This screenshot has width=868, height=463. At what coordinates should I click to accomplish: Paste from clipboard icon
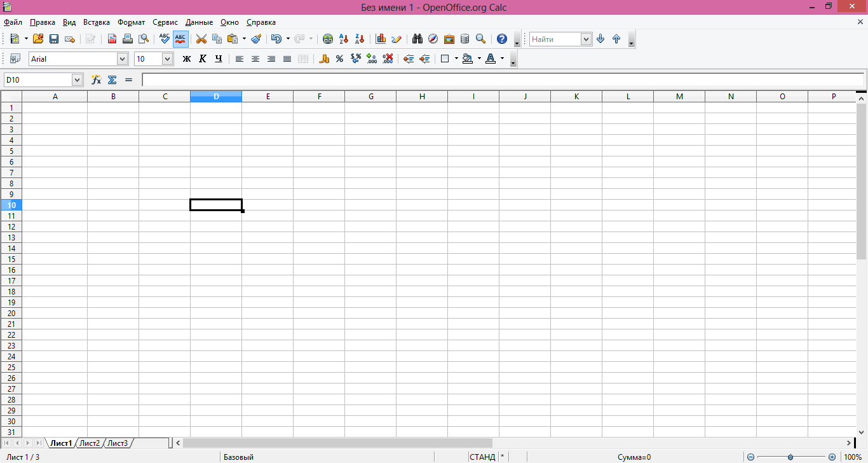pyautogui.click(x=233, y=39)
